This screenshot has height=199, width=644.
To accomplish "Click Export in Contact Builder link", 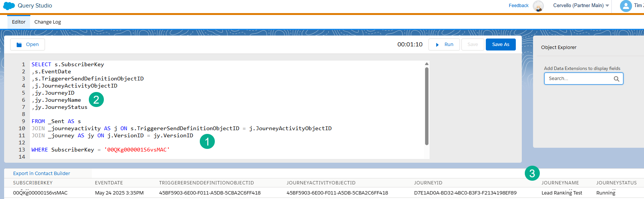I will pyautogui.click(x=42, y=174).
